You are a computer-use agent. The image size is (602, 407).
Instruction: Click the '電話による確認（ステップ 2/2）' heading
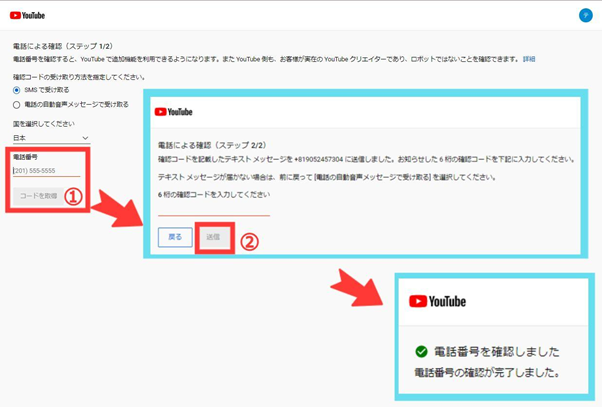(x=212, y=145)
